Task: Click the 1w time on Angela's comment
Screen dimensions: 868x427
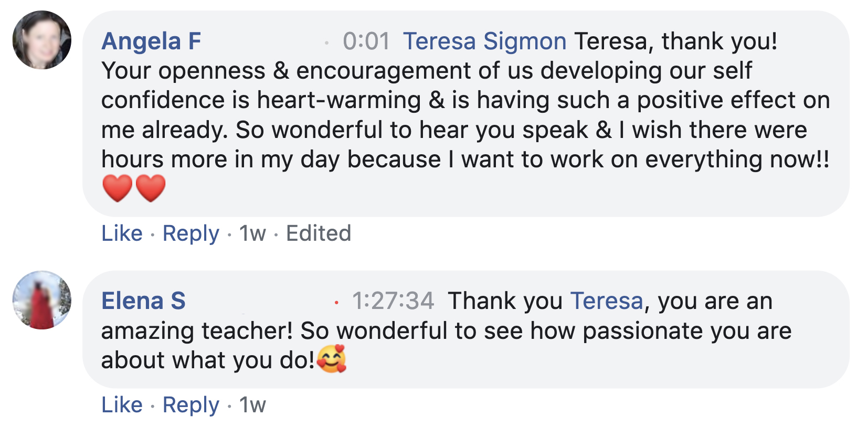Action: point(252,233)
